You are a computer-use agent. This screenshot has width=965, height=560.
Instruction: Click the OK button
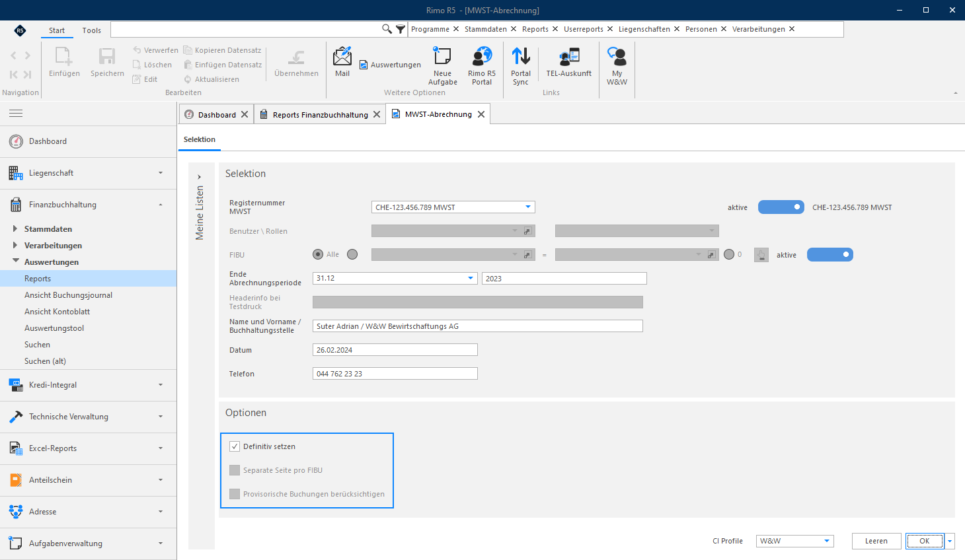[x=925, y=541]
